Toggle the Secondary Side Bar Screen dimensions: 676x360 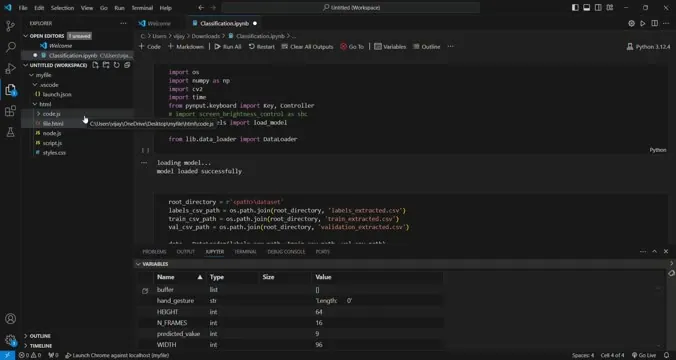[598, 8]
